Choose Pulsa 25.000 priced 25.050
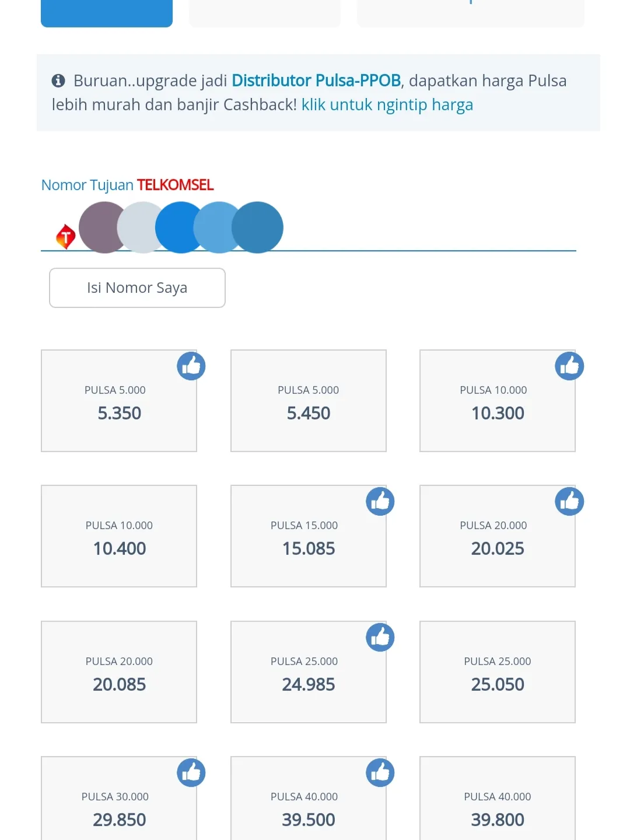The height and width of the screenshot is (840, 630). point(498,672)
